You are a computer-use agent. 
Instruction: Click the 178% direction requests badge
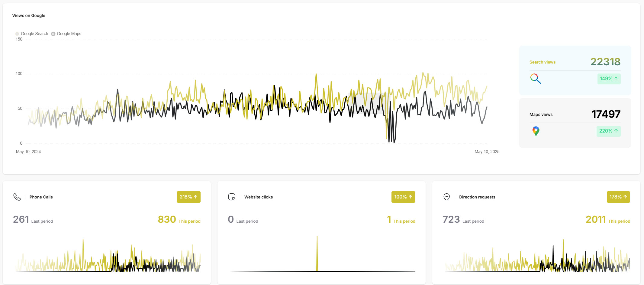pyautogui.click(x=618, y=197)
